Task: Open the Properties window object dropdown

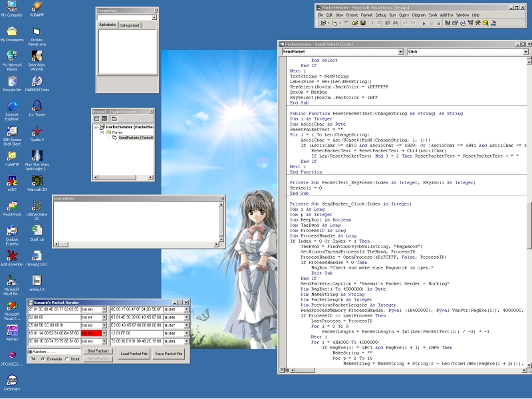Action: coord(154,18)
